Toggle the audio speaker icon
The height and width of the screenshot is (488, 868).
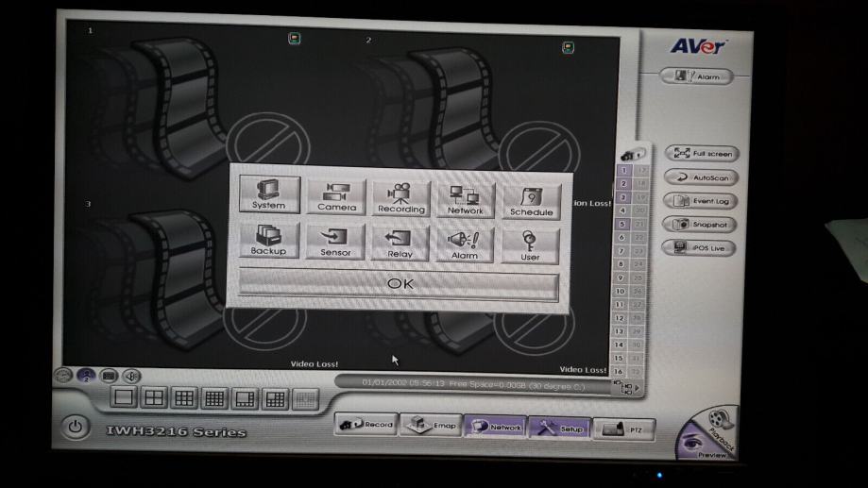[131, 377]
